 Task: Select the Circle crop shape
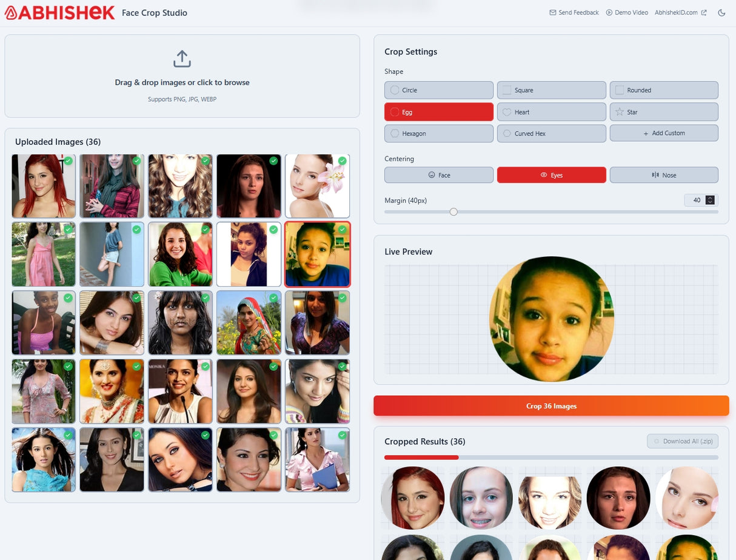438,90
